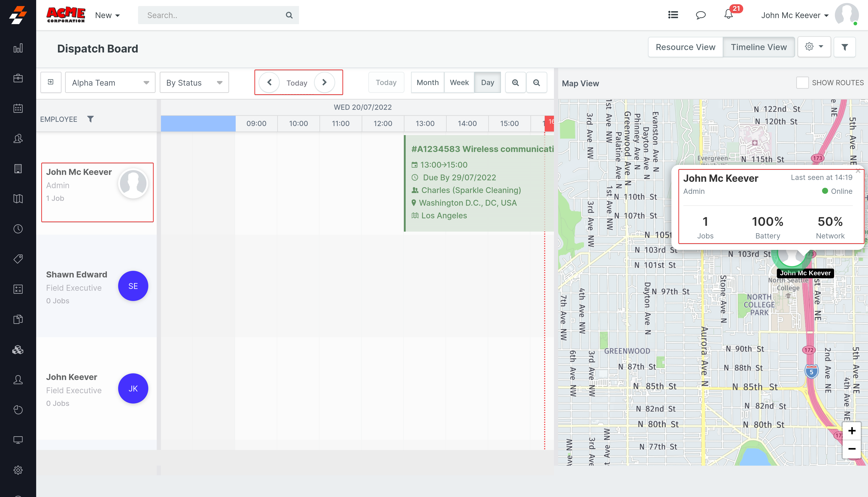Click the list view icon in header
This screenshot has width=868, height=497.
(673, 15)
